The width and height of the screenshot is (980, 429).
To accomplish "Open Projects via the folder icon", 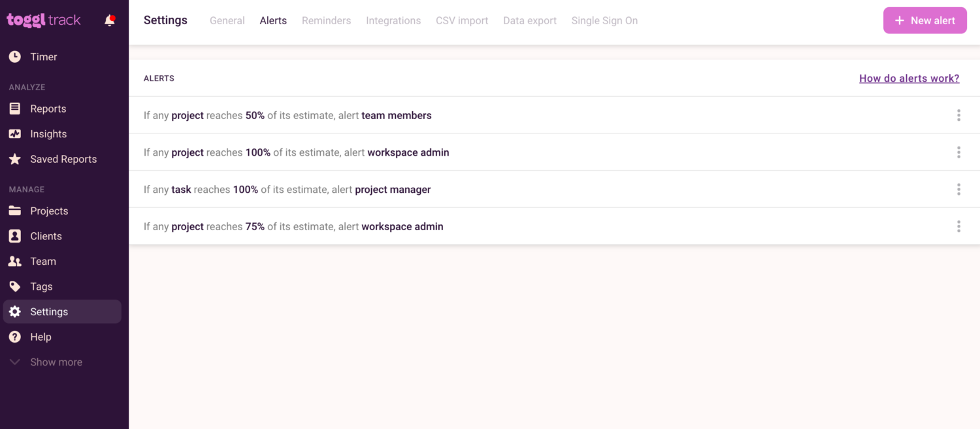I will point(14,211).
